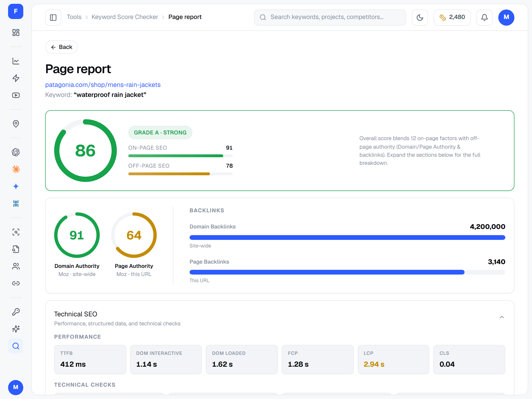
Task: Click the keyword “waterproof rain jacket” text
Action: click(110, 95)
